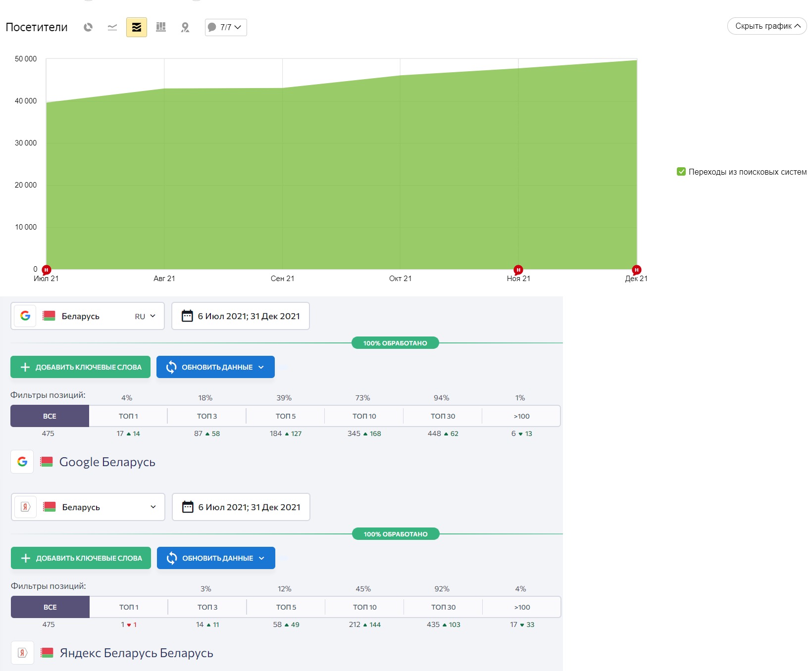
Task: Click the Yandex logo in region selector
Action: (x=26, y=507)
